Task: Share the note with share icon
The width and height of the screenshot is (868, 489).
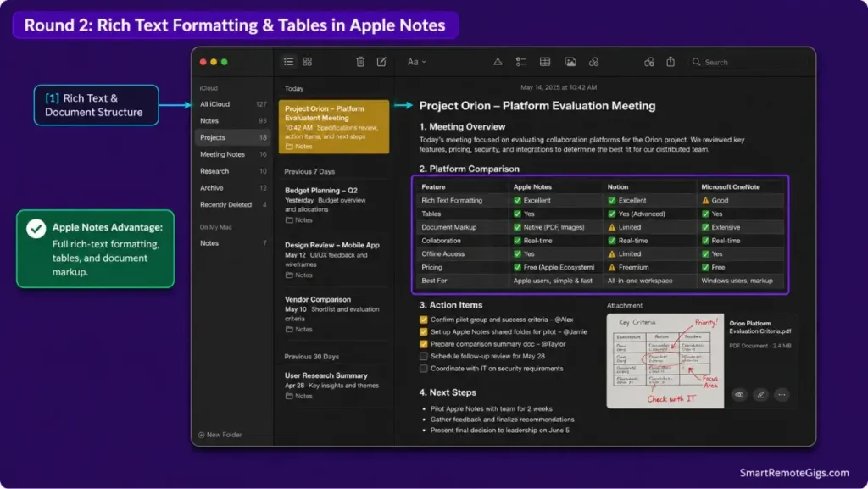Action: pos(670,61)
